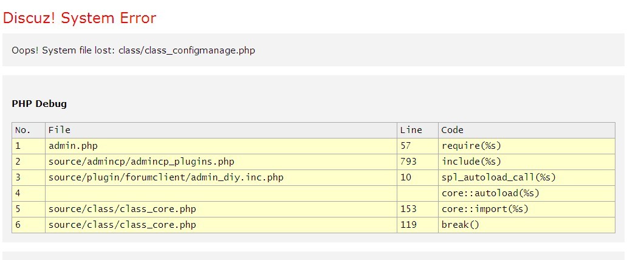
Task: Click the "Discuz! System Error" heading
Action: click(80, 18)
